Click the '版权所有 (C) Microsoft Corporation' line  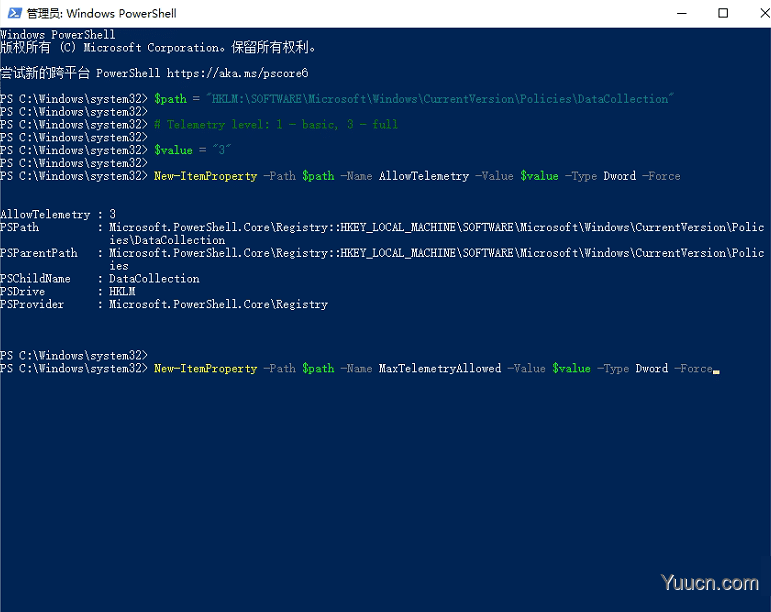pyautogui.click(x=158, y=48)
